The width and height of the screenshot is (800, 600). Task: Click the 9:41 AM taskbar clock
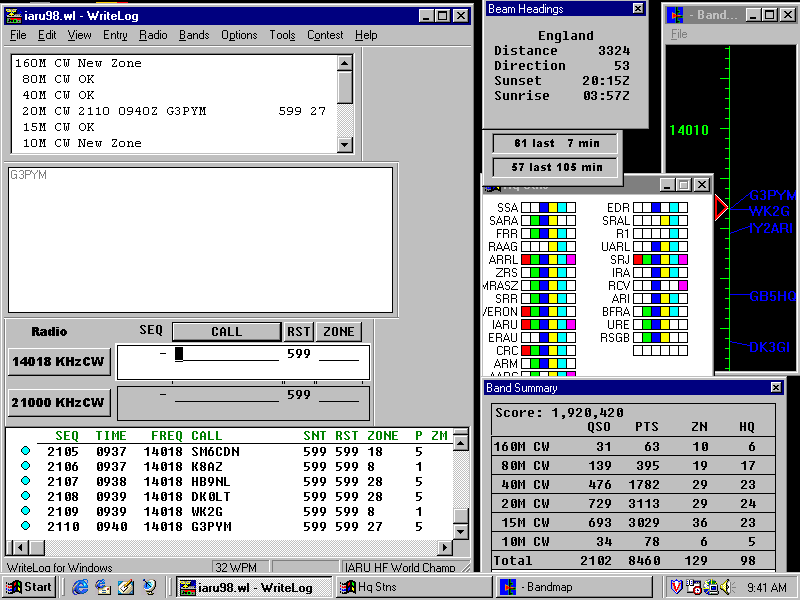pos(767,587)
